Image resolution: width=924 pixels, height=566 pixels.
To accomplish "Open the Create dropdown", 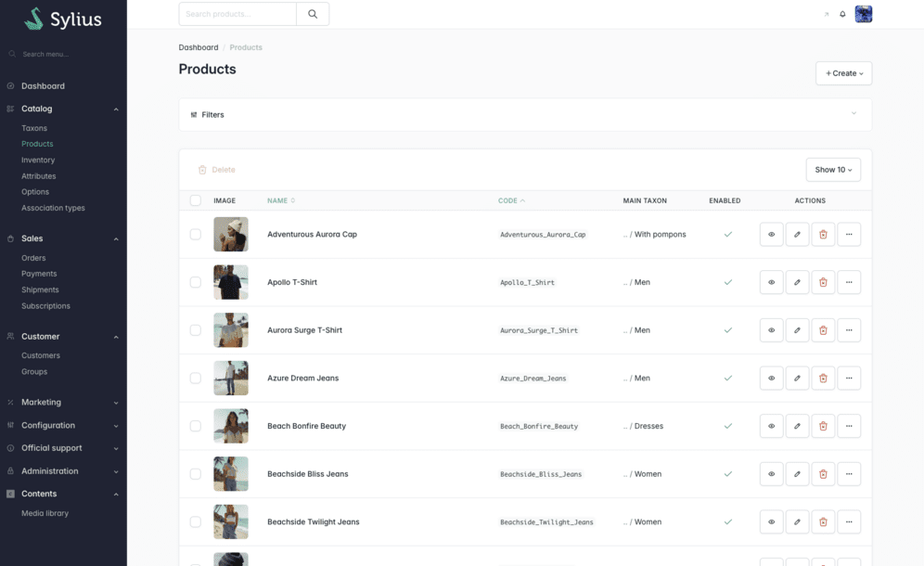I will pyautogui.click(x=844, y=73).
